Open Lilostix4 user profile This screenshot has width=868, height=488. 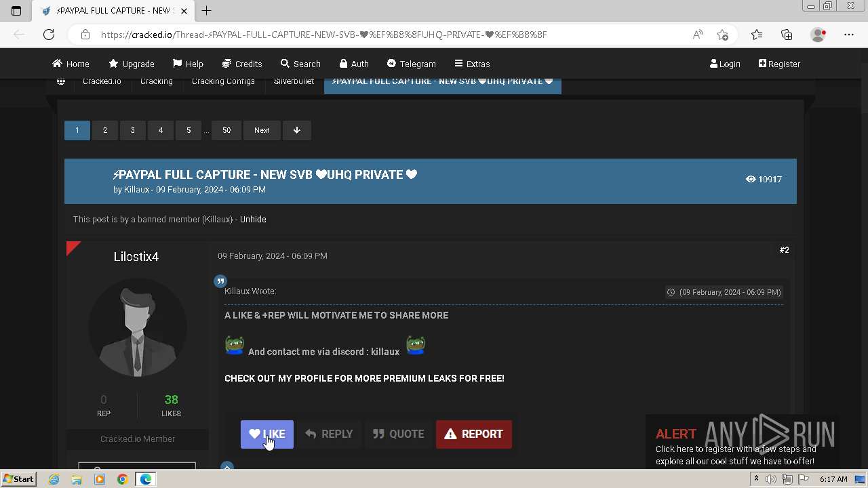pyautogui.click(x=136, y=257)
